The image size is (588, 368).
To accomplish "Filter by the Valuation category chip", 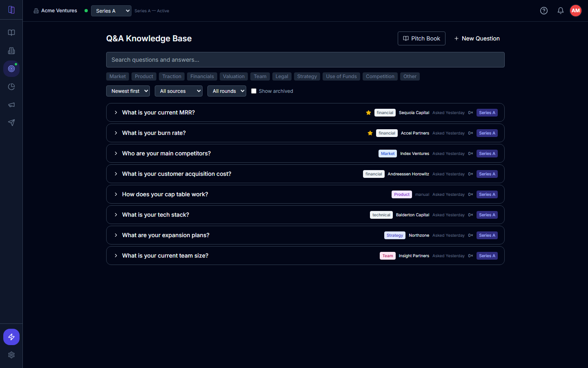I will point(234,76).
